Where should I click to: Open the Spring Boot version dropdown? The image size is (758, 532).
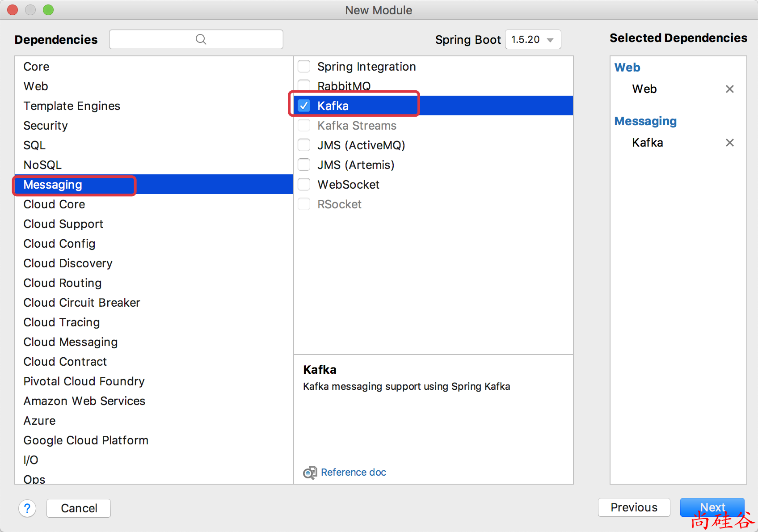point(533,39)
